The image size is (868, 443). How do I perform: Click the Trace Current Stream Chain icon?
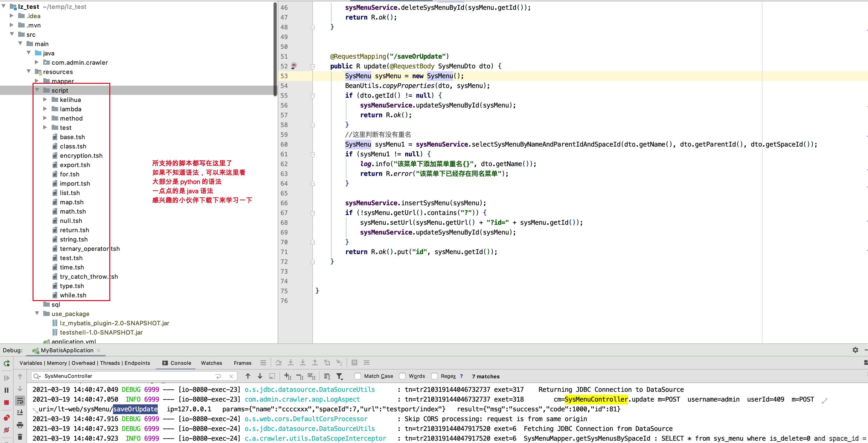click(x=367, y=363)
